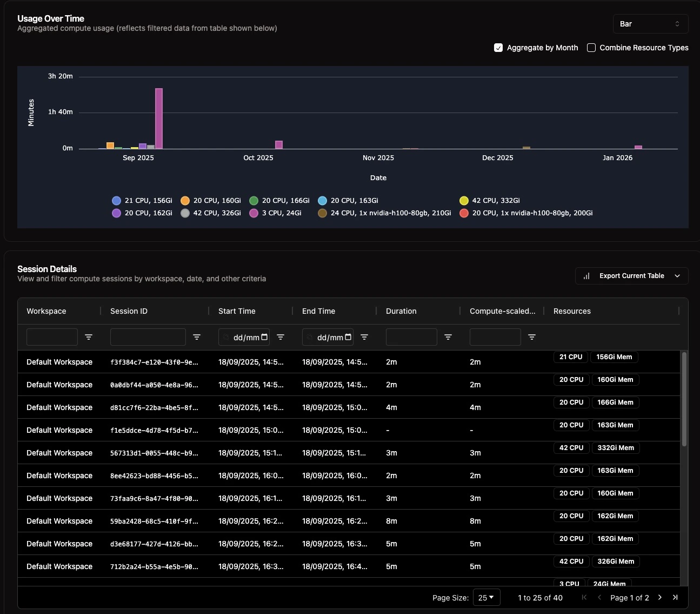
Task: Open the Page Size dropdown showing 25
Action: click(486, 597)
